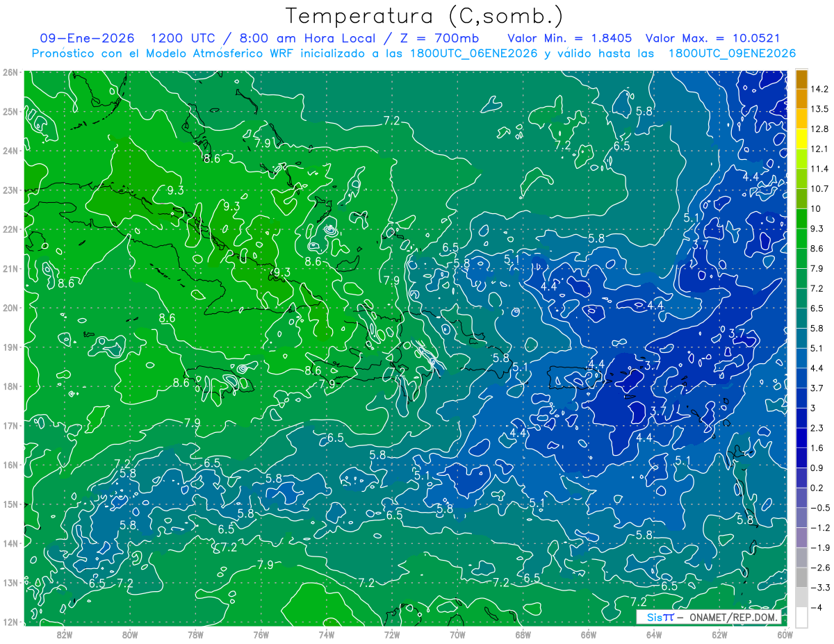Click the "26N" latitude label
The width and height of the screenshot is (834, 644).
(x=10, y=72)
